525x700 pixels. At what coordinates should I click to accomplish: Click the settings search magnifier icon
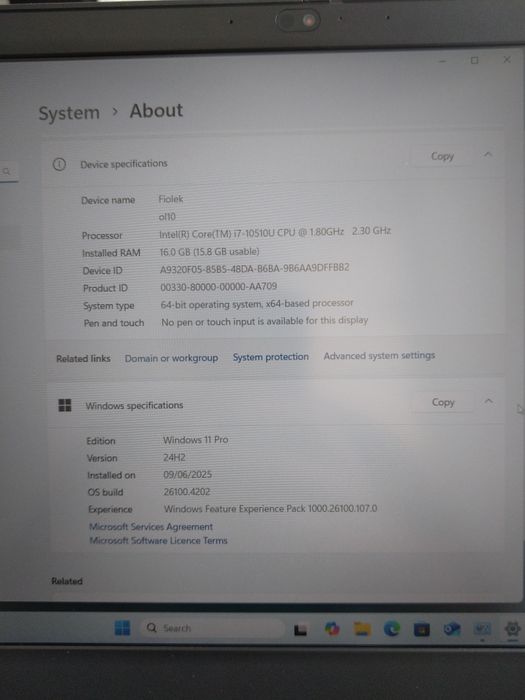click(7, 171)
